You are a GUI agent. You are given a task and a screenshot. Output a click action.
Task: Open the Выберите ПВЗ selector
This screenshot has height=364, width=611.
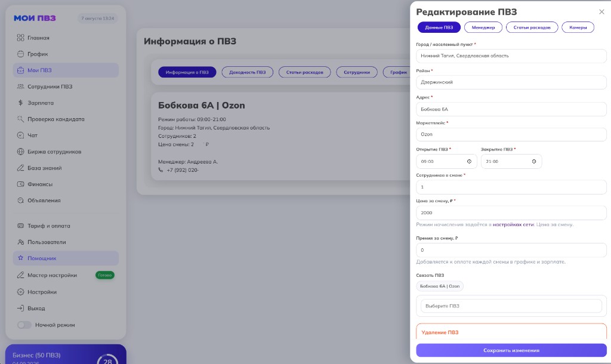tap(511, 306)
